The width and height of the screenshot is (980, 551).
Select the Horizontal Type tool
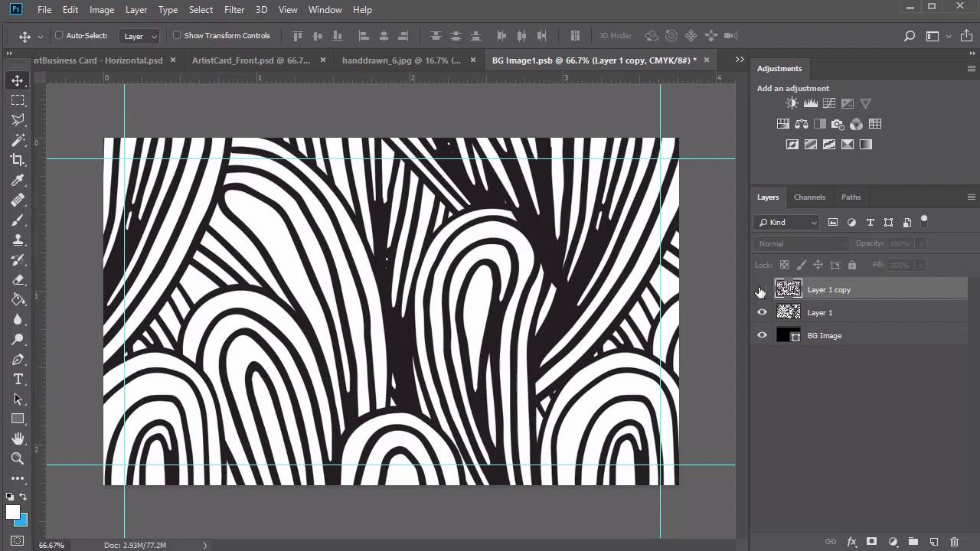[x=17, y=380]
